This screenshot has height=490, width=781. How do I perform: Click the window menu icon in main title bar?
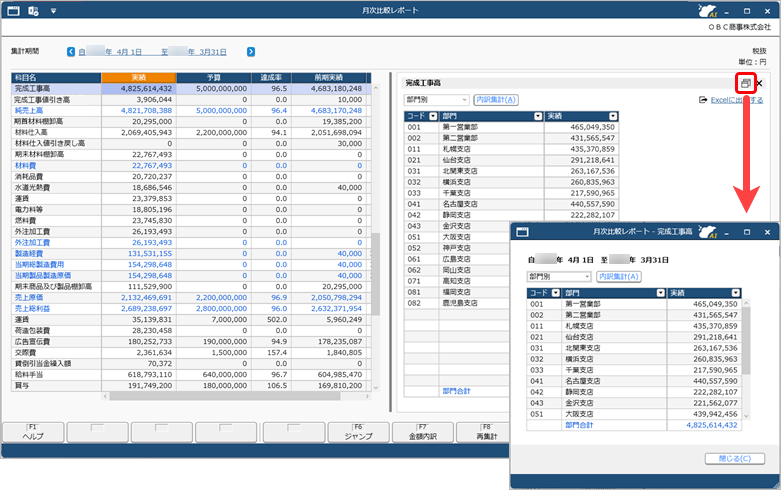click(13, 10)
